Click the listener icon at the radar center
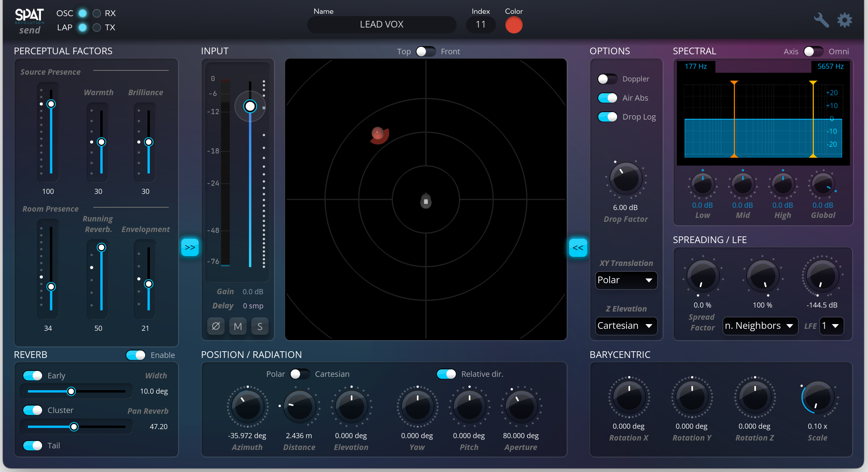 426,201
